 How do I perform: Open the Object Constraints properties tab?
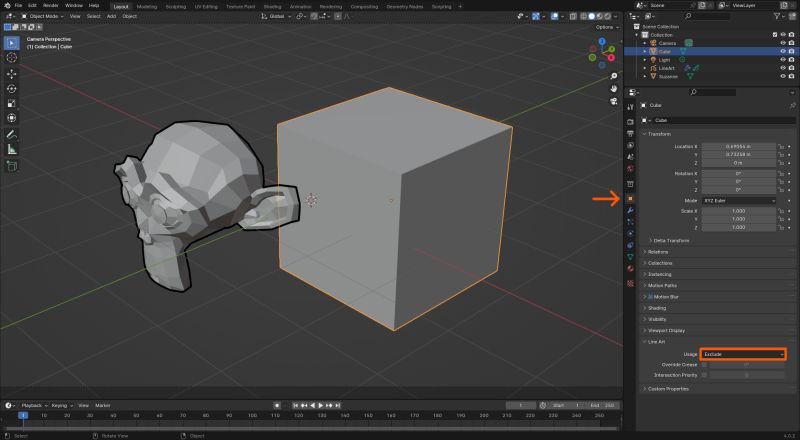[630, 245]
